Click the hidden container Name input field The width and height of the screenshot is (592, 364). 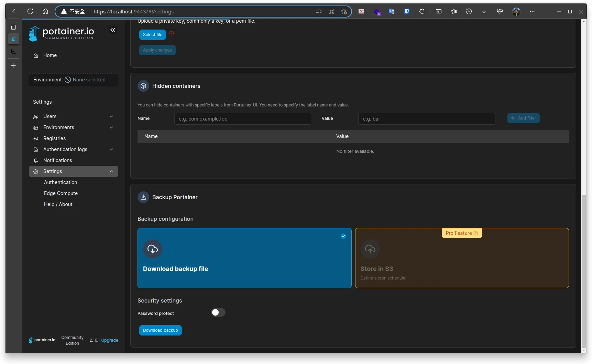pos(242,119)
